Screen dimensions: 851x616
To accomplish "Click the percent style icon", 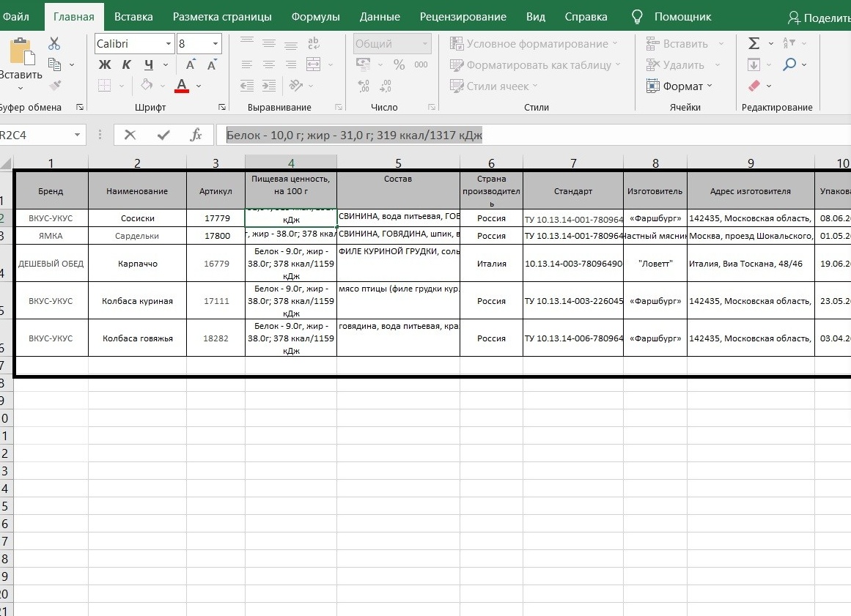I will pyautogui.click(x=399, y=64).
